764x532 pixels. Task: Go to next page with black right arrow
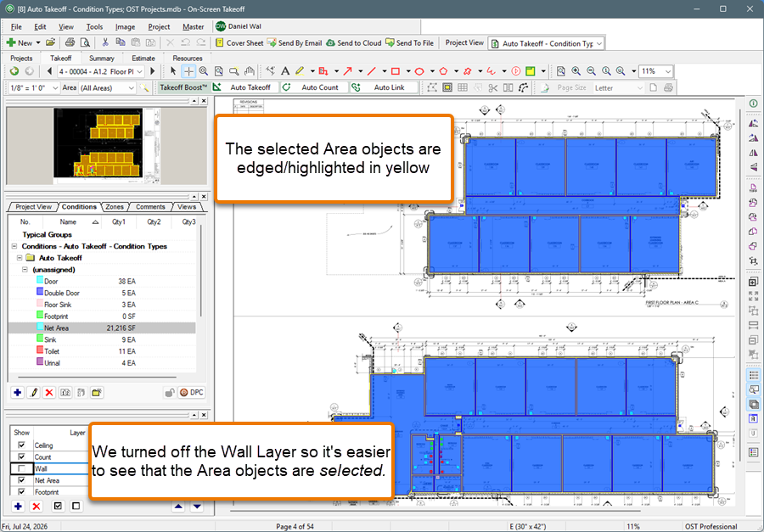(153, 71)
